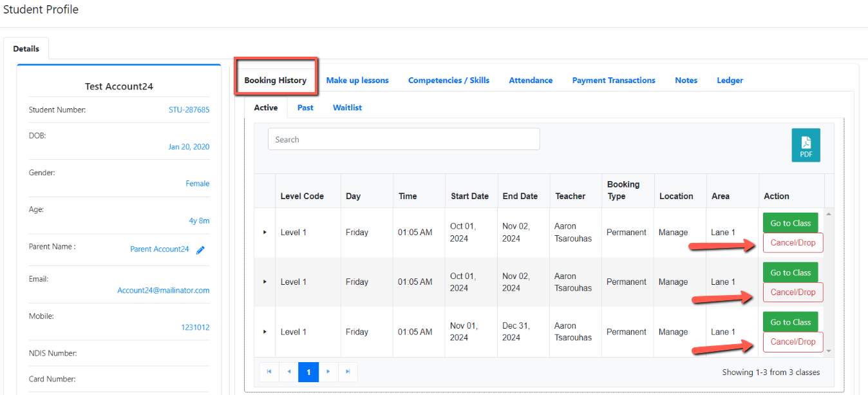Open the Payment Transactions tab

(x=614, y=81)
